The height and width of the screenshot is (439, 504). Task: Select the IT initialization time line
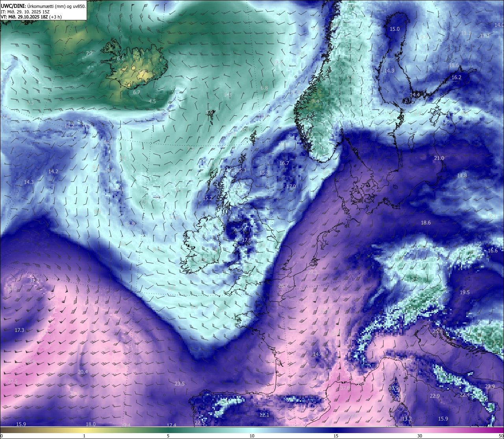click(x=25, y=12)
